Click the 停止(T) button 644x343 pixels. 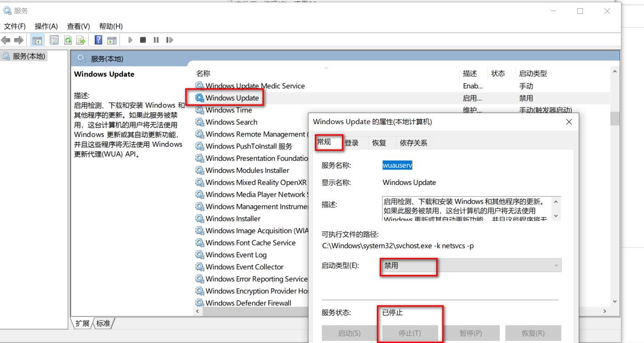(410, 333)
